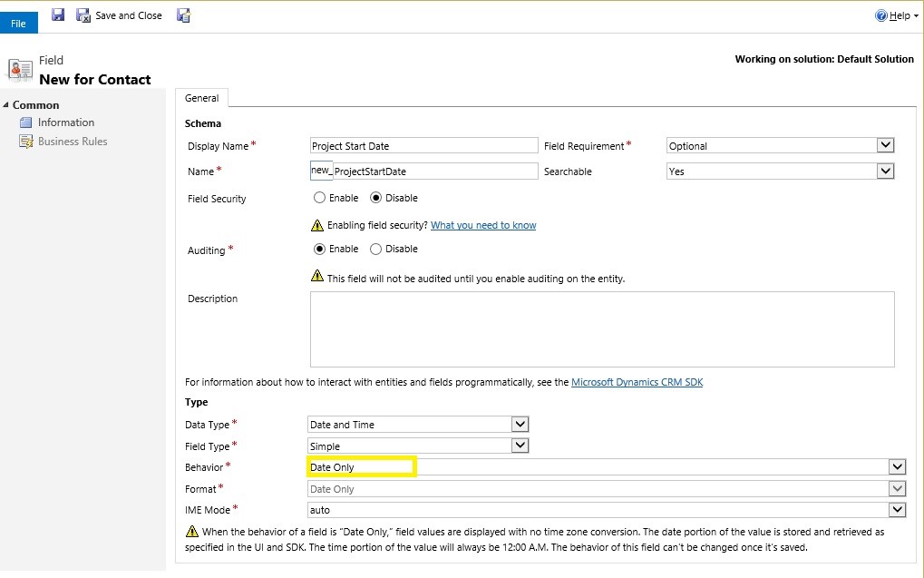924x578 pixels.
Task: Open the Help dropdown arrow
Action: tap(916, 16)
